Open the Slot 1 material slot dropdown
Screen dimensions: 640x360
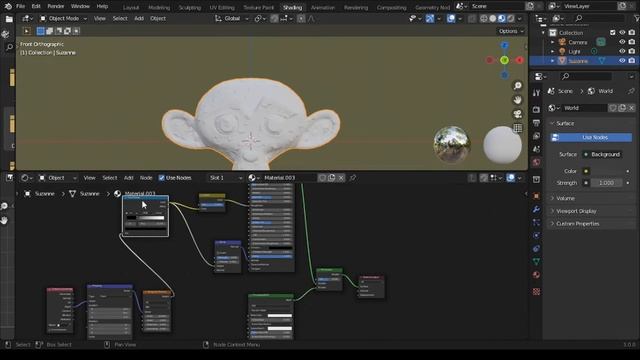click(225, 178)
